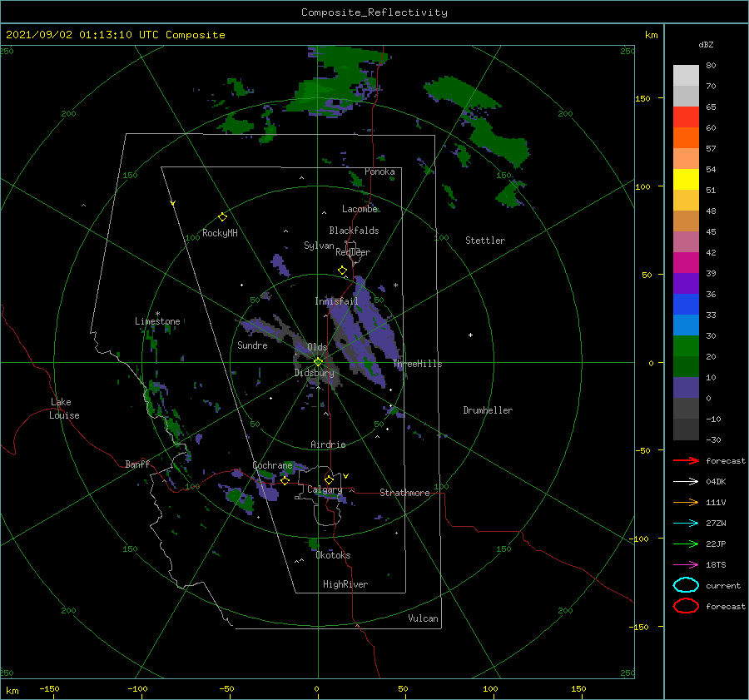This screenshot has width=749, height=700.
Task: Select yellow diamond marker below Cochrane
Action: coord(285,481)
